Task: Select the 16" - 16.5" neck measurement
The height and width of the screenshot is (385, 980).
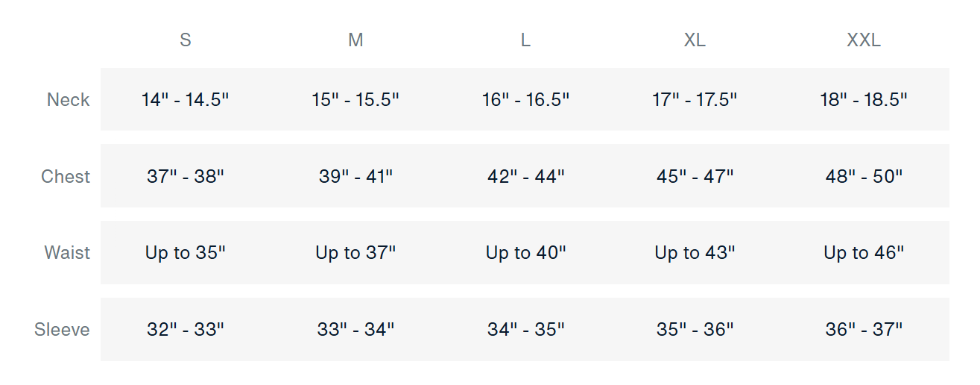Action: pos(525,100)
